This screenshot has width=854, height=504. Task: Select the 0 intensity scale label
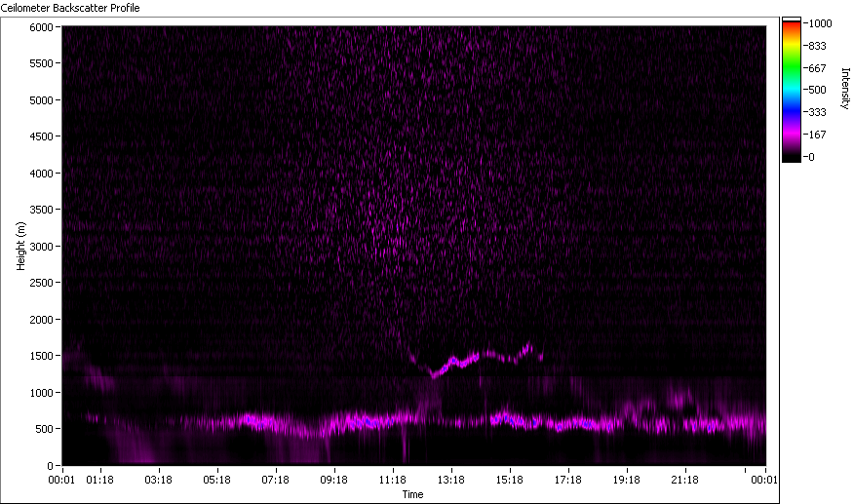[x=811, y=157]
